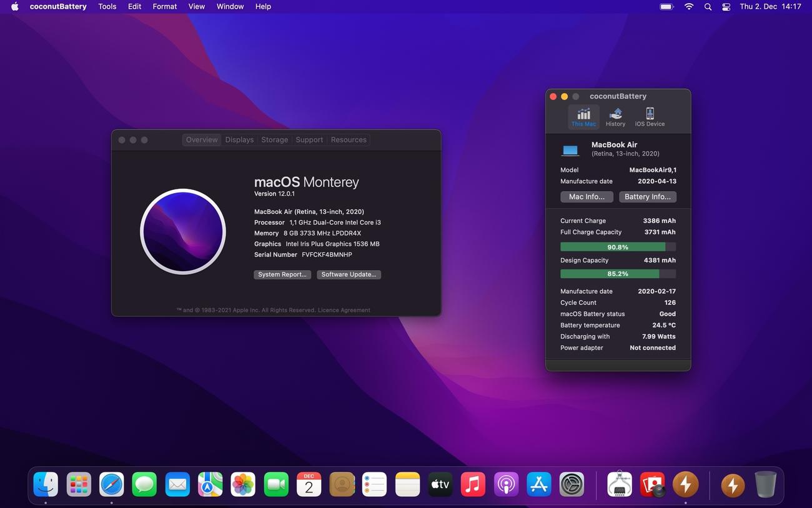Switch to Displays tab

[x=239, y=140]
